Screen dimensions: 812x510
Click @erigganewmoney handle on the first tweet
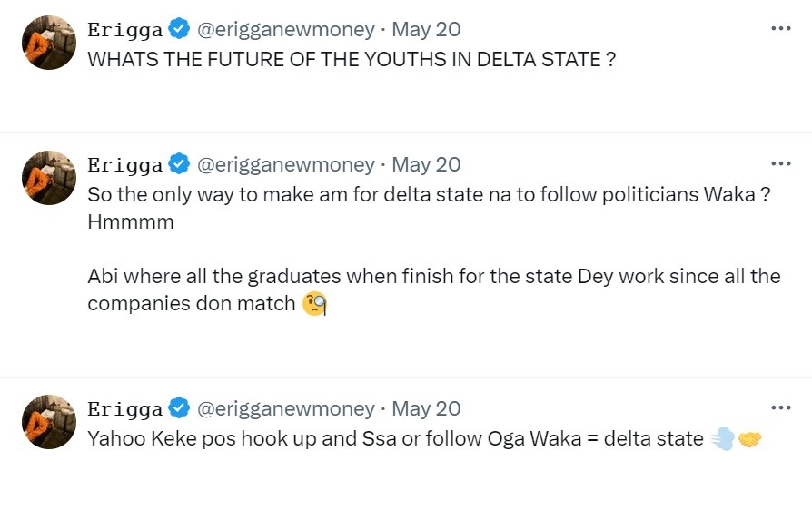click(x=285, y=30)
